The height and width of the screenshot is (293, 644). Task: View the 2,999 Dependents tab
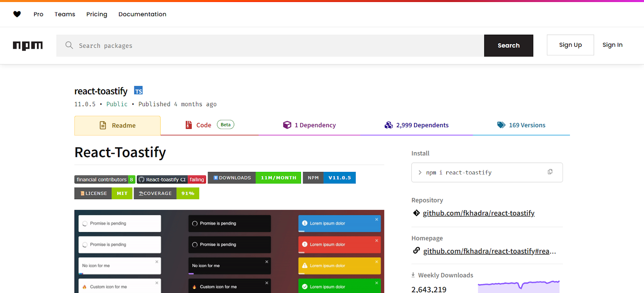tap(417, 125)
